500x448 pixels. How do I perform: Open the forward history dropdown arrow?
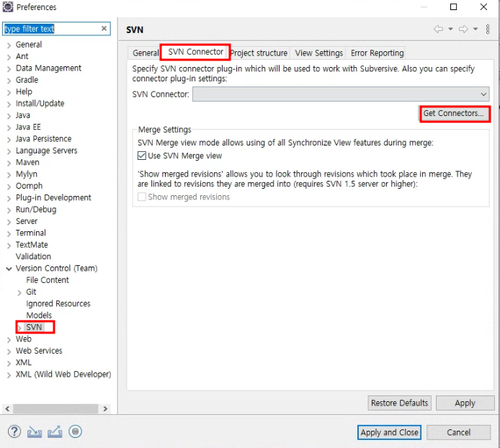coord(476,30)
